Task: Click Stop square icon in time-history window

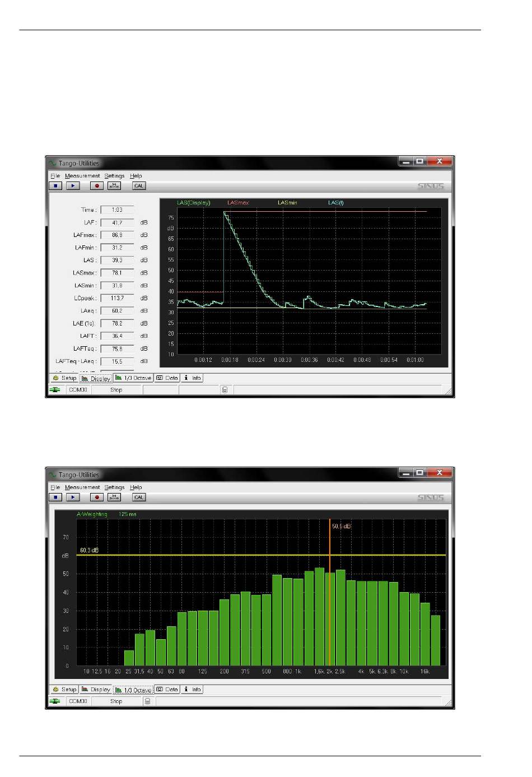Action: pos(55,186)
